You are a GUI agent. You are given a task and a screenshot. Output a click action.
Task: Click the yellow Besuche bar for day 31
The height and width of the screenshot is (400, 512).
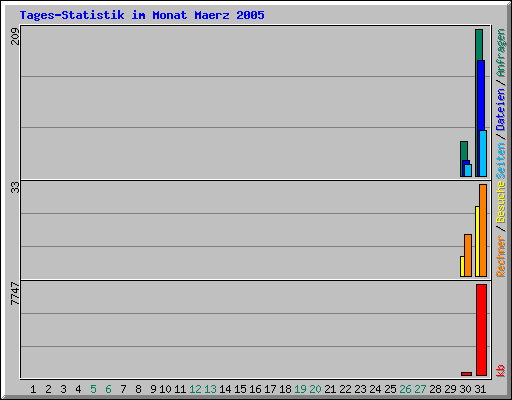pos(477,241)
